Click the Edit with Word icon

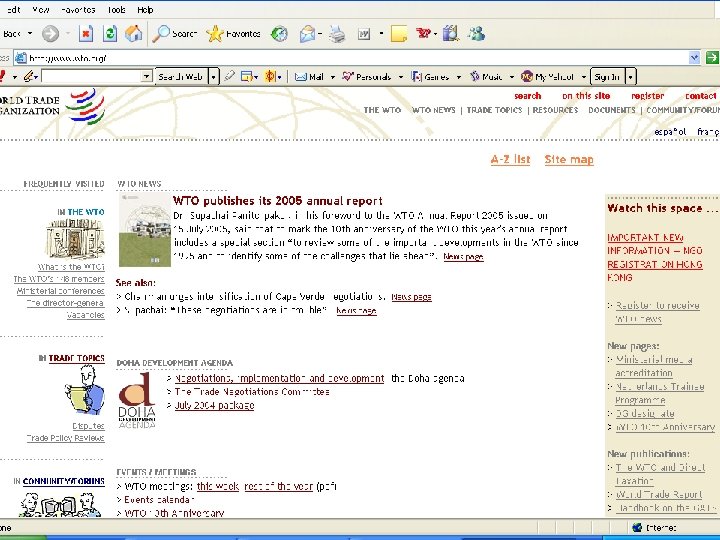click(364, 34)
